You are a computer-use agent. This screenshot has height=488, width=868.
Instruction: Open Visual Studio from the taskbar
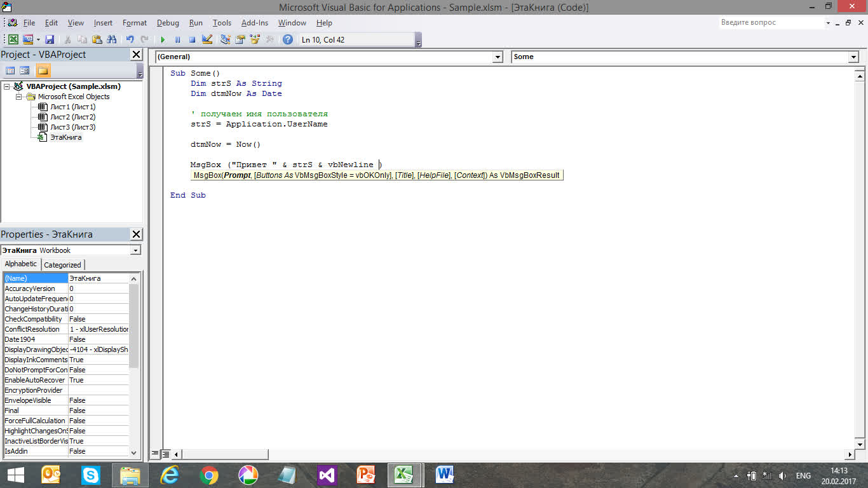coord(327,475)
